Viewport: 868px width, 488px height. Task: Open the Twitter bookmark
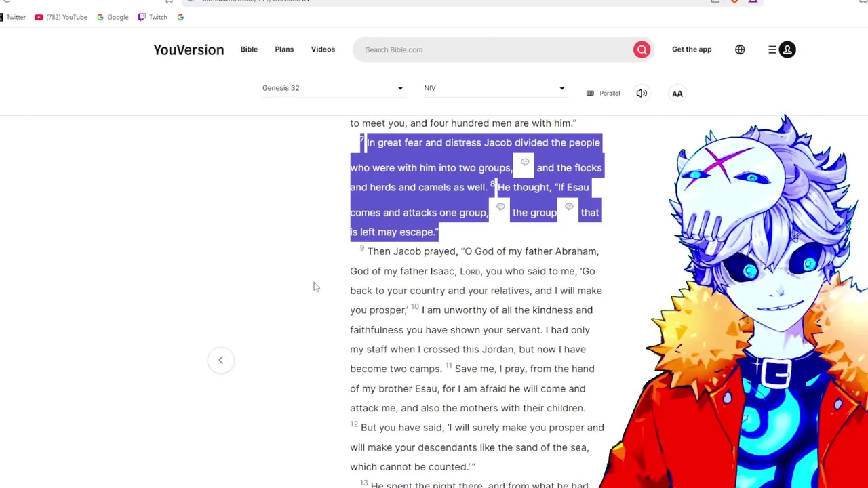13,17
